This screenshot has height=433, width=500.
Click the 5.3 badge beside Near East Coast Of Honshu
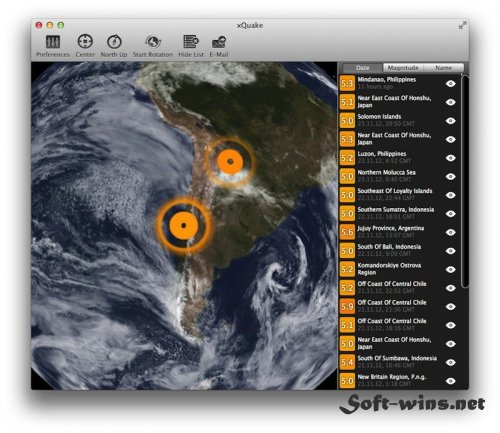pos(347,139)
